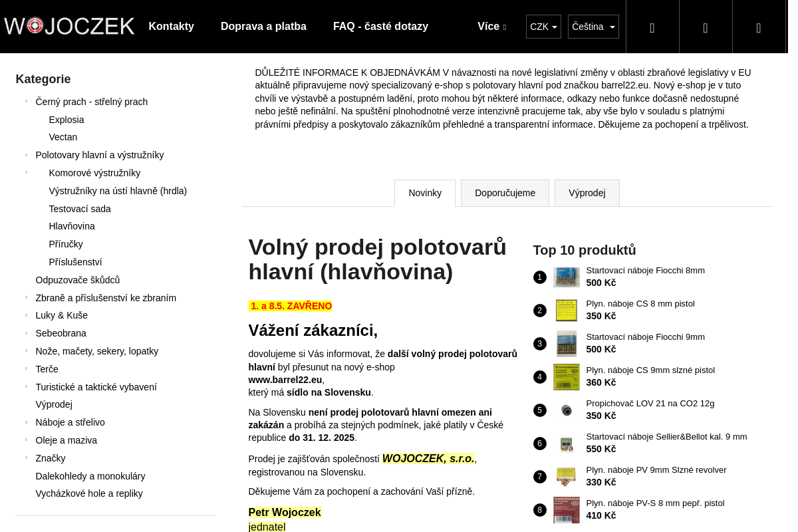This screenshot has width=798, height=532.
Task: Open product link Startovací náboje Fiocchi 8mm
Action: tap(645, 271)
